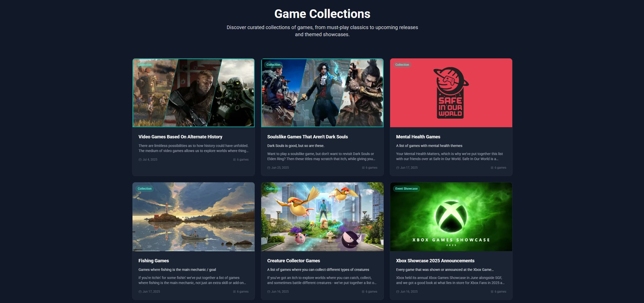Viewport: 644px width, 303px height.
Task: Click games grid icon on Creature Collector card
Action: [363, 292]
